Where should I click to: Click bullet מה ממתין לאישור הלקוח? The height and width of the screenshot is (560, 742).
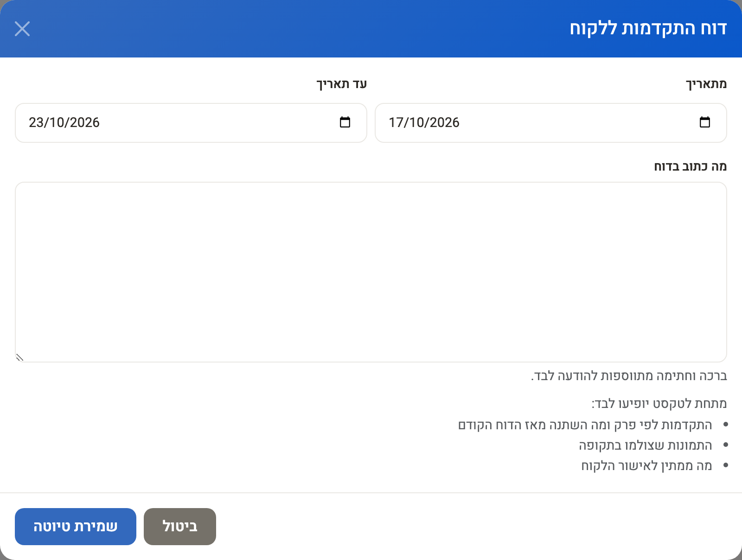point(646,466)
